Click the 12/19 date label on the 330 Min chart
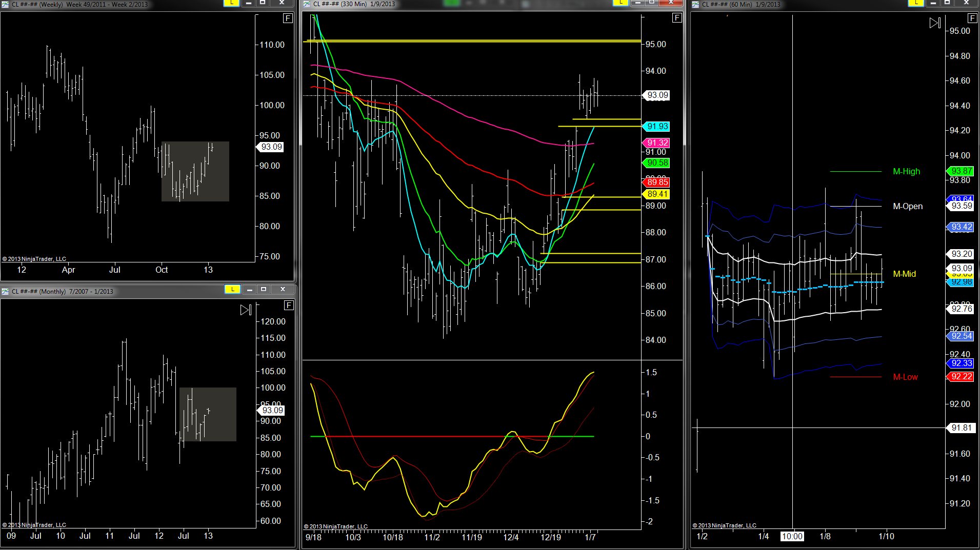Image resolution: width=980 pixels, height=550 pixels. [551, 537]
